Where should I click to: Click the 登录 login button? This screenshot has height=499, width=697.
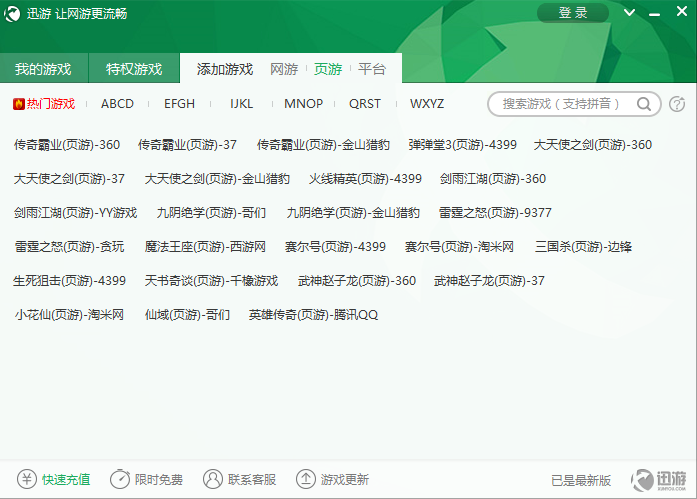[573, 12]
